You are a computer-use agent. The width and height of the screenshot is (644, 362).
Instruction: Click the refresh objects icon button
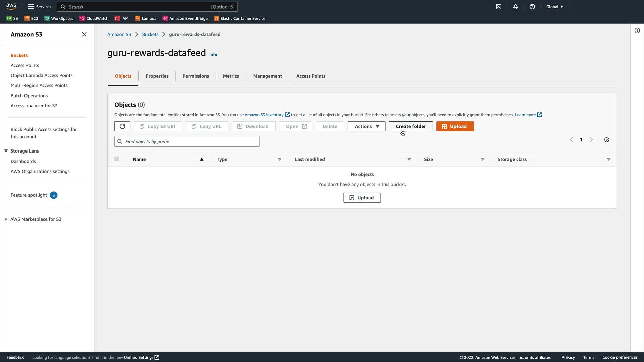pyautogui.click(x=122, y=126)
